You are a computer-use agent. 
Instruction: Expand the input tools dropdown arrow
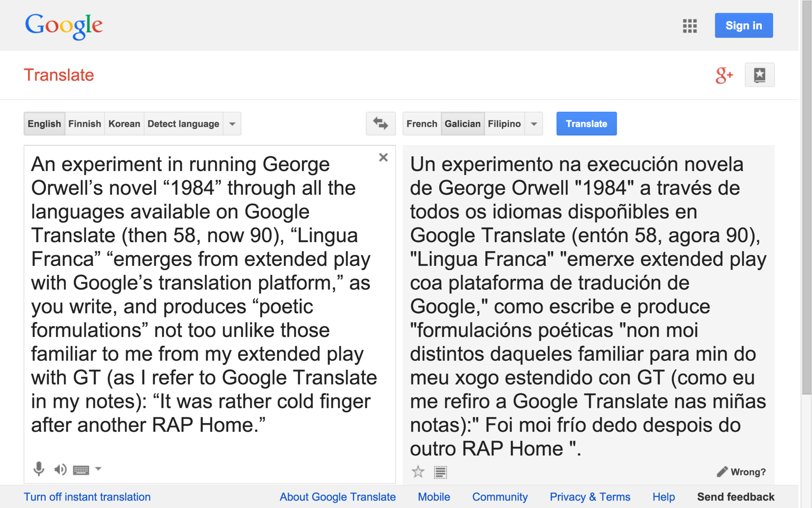98,469
